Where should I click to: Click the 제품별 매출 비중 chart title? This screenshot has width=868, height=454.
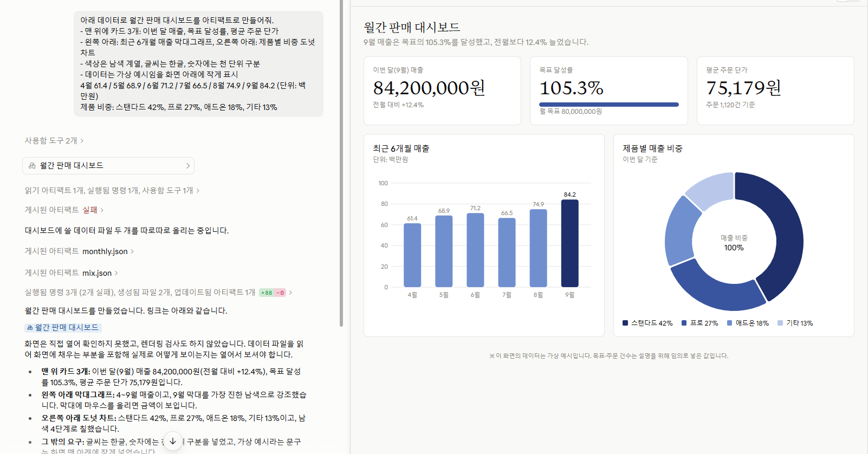tap(652, 148)
